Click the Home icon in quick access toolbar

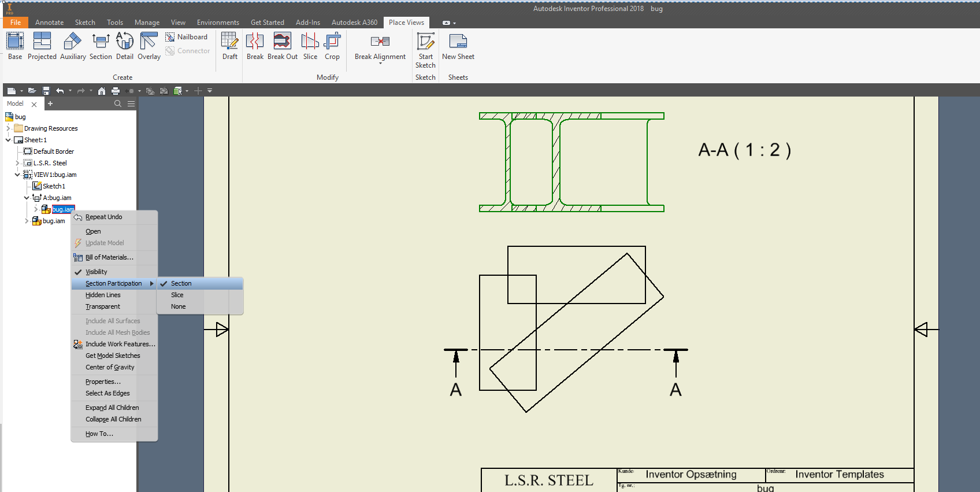(x=102, y=91)
